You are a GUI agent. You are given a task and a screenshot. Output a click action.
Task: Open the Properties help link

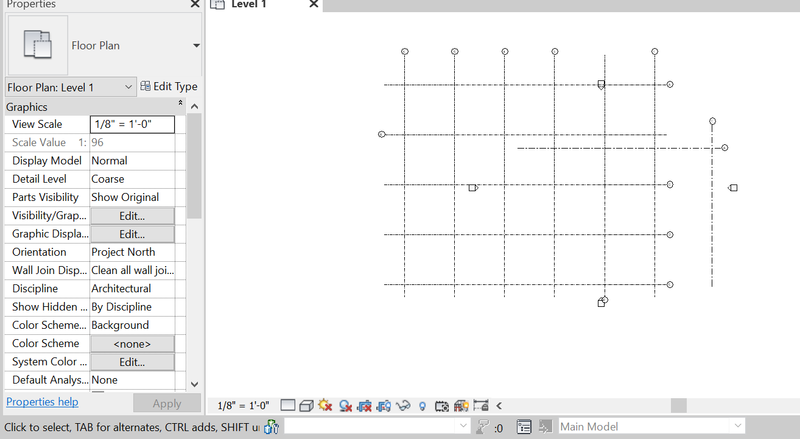click(x=42, y=402)
